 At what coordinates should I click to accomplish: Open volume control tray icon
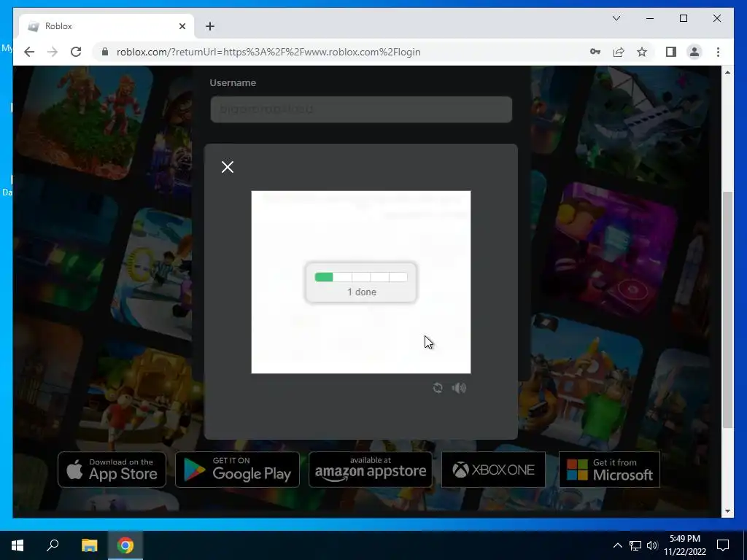652,545
